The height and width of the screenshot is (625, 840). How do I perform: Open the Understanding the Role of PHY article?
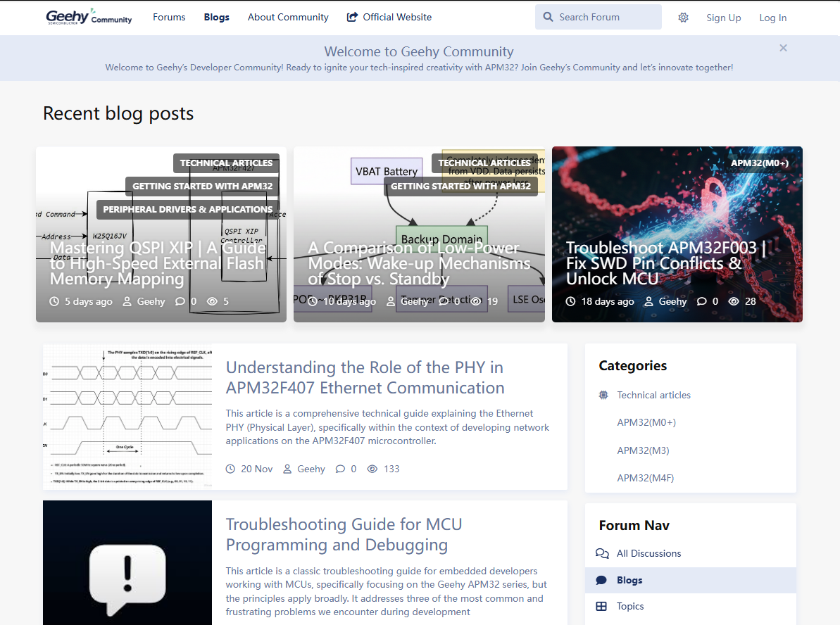(x=365, y=377)
